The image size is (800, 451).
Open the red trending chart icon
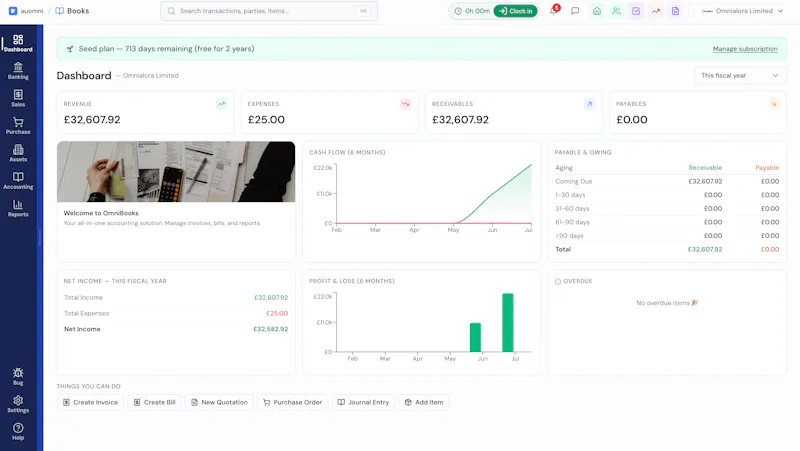[656, 11]
